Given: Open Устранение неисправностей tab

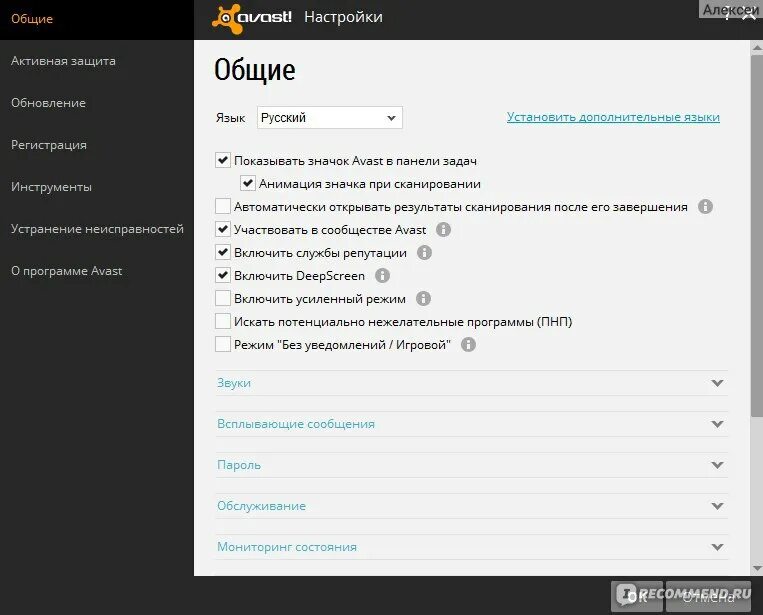Looking at the screenshot, I should coord(97,229).
